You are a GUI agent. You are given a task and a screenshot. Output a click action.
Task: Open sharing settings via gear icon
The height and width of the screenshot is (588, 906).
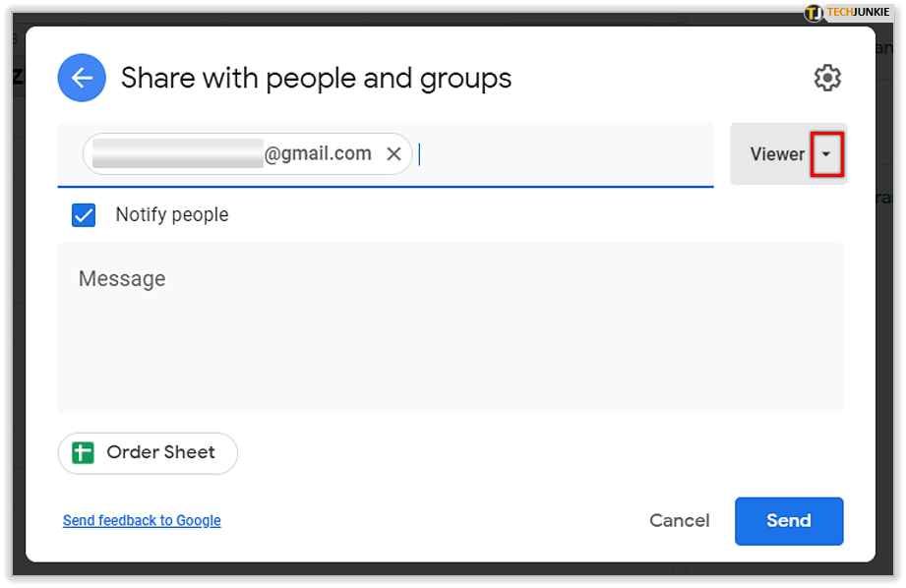coord(827,78)
